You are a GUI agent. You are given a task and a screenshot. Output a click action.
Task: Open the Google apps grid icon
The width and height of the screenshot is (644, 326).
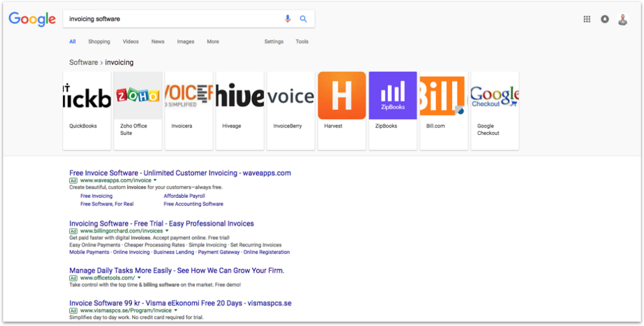tap(587, 19)
